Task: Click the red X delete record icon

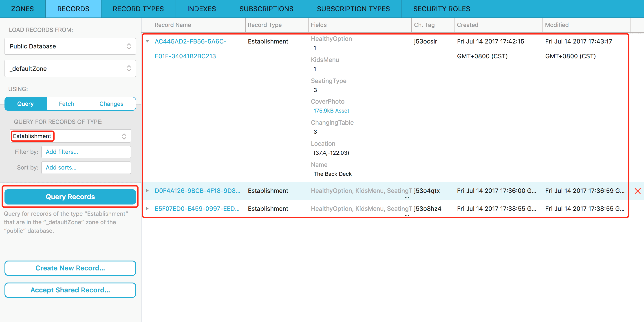Action: (x=637, y=191)
